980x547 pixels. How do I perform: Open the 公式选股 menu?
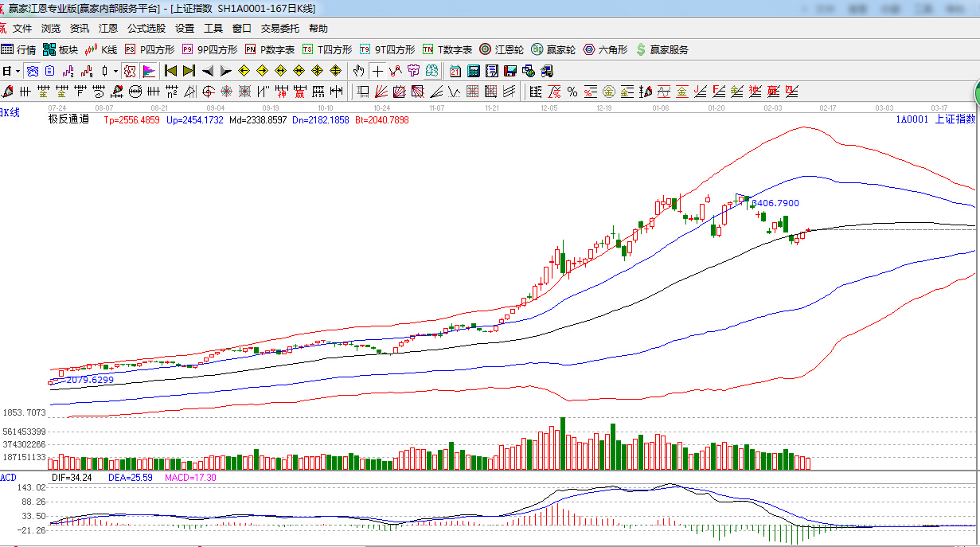tap(146, 28)
